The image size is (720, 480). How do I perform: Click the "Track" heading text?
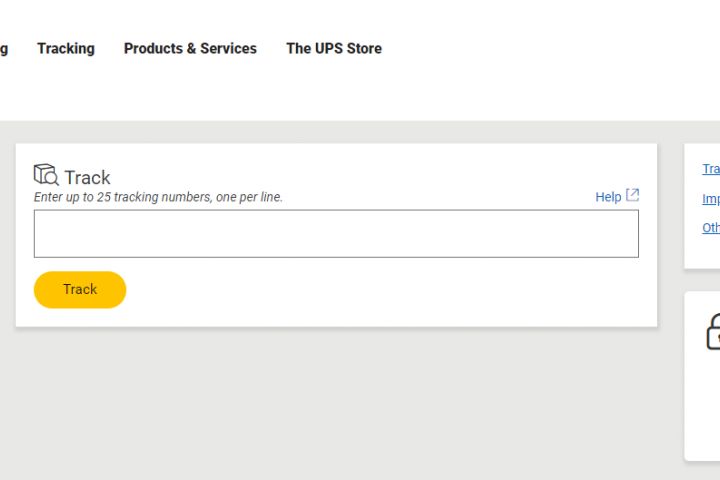(x=88, y=178)
